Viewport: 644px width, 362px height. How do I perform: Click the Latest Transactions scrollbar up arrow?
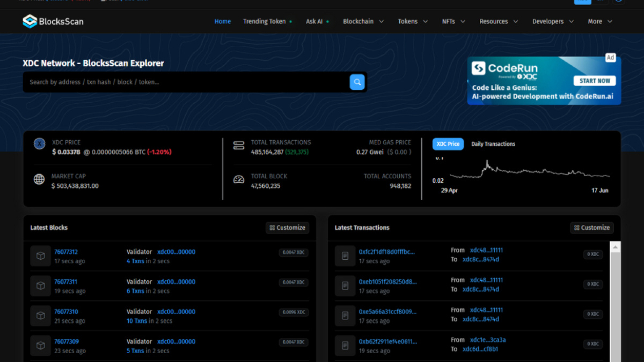pos(615,247)
